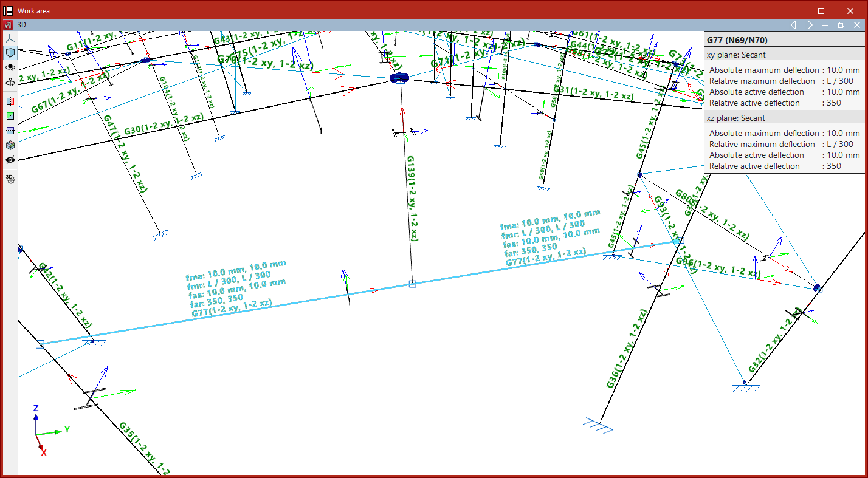This screenshot has height=478, width=868.
Task: Go to previous view with the left arrow
Action: [x=793, y=25]
